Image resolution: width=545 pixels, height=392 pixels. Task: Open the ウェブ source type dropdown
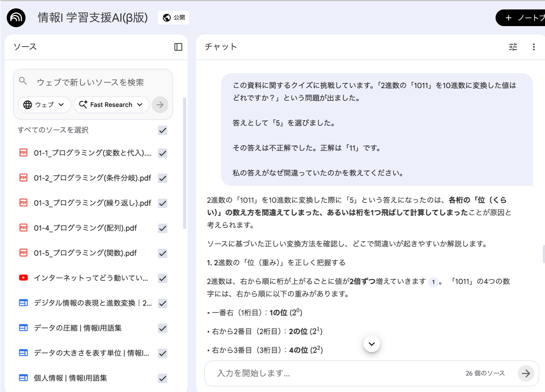pos(44,105)
